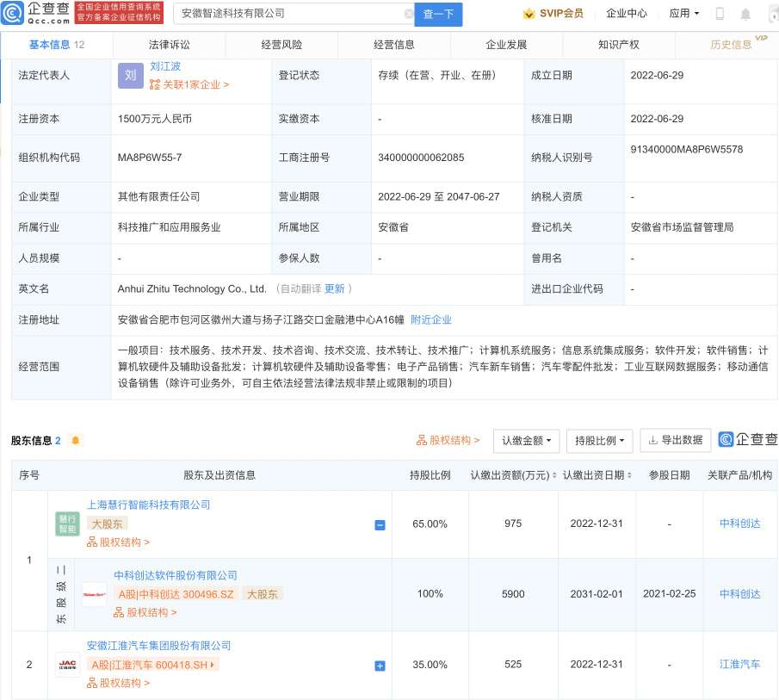Open 中科创达 related product in row 1
779x700 pixels.
[x=739, y=523]
